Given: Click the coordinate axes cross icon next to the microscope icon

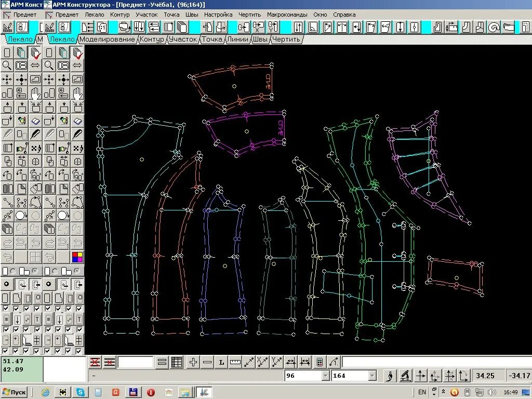Looking at the screenshot, I should (420, 376).
